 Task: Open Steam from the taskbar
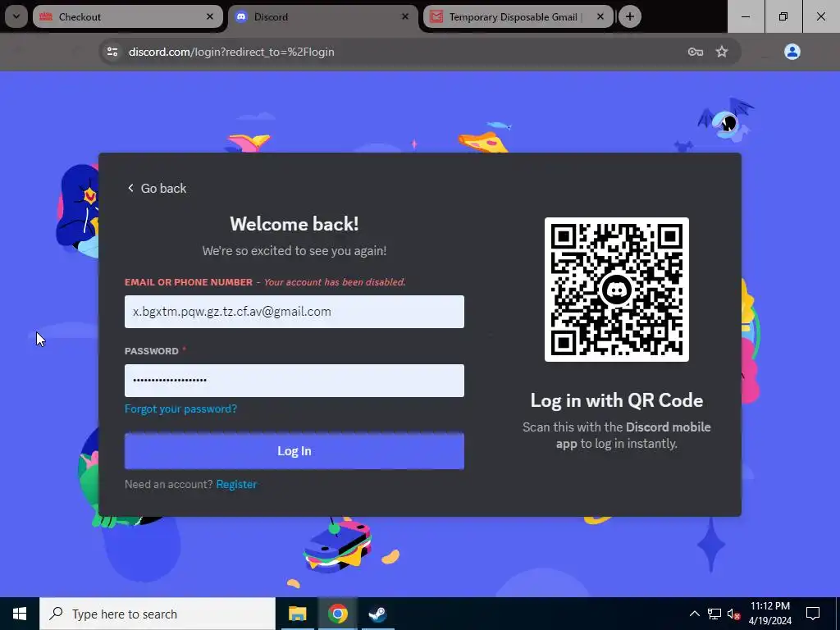(x=377, y=614)
